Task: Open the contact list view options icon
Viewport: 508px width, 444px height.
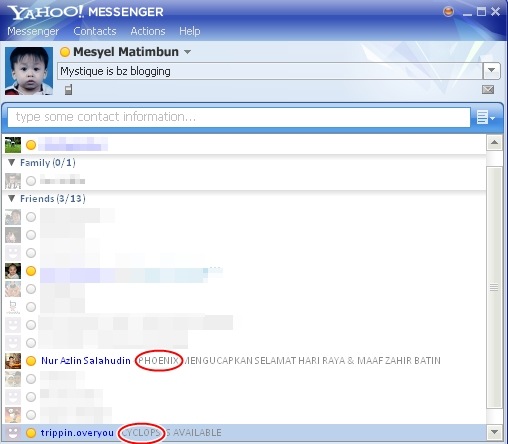Action: 486,117
